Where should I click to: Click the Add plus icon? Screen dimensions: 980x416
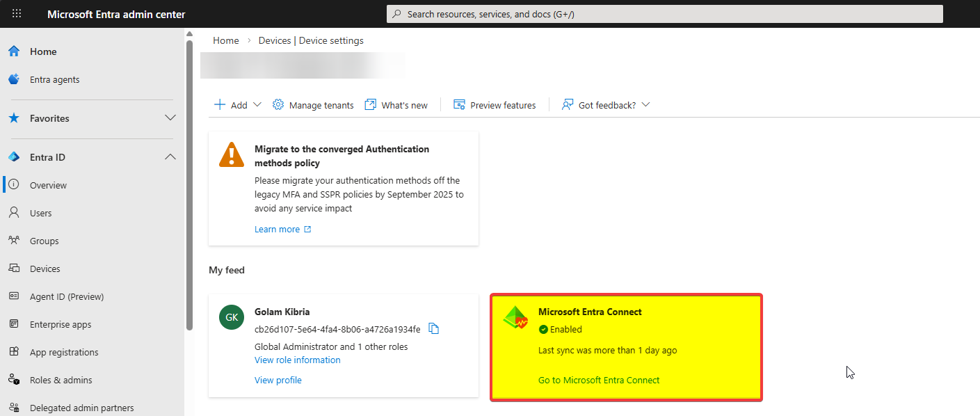(x=220, y=105)
